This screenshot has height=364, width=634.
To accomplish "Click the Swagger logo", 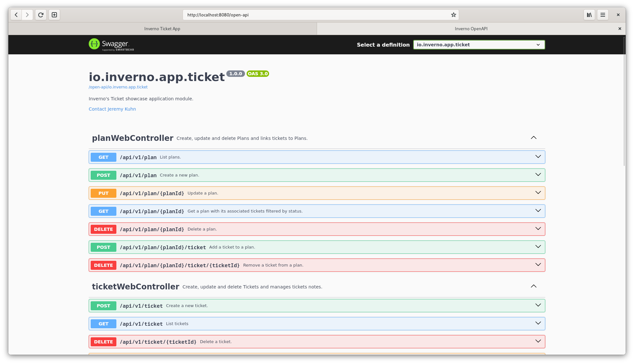I will coord(111,45).
